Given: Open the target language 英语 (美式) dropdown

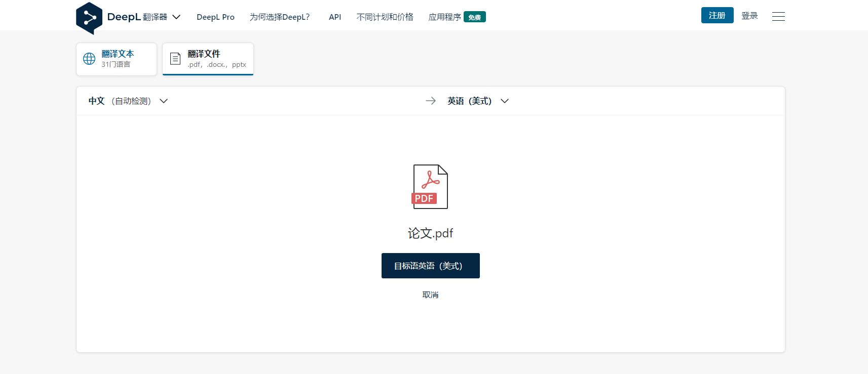Looking at the screenshot, I should point(478,101).
